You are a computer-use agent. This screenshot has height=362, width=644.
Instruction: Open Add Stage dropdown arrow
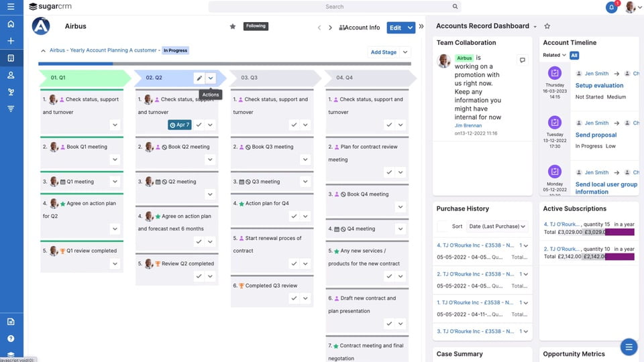(405, 52)
